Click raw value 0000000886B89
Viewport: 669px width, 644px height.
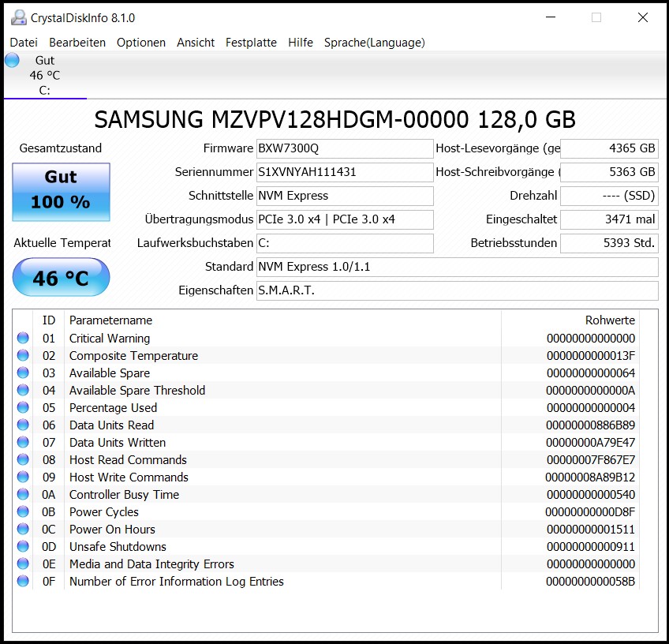pyautogui.click(x=590, y=425)
